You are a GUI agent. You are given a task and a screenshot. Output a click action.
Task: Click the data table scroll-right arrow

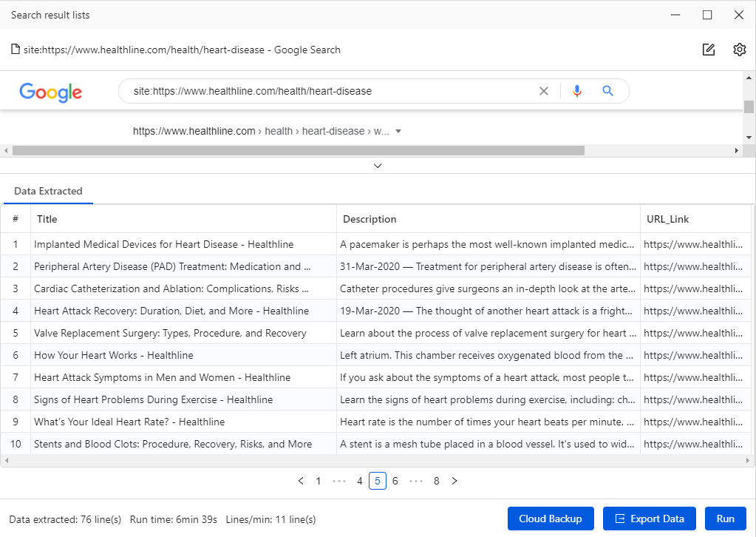tap(747, 461)
